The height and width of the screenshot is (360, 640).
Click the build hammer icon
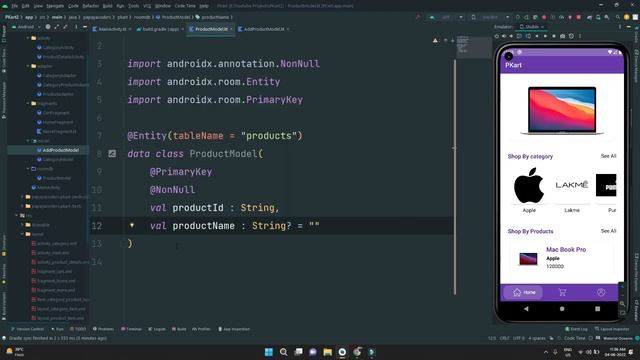coord(418,17)
